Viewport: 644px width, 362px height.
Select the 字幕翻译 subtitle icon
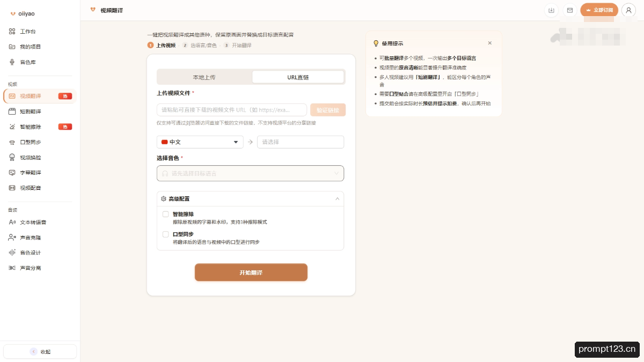pyautogui.click(x=12, y=173)
